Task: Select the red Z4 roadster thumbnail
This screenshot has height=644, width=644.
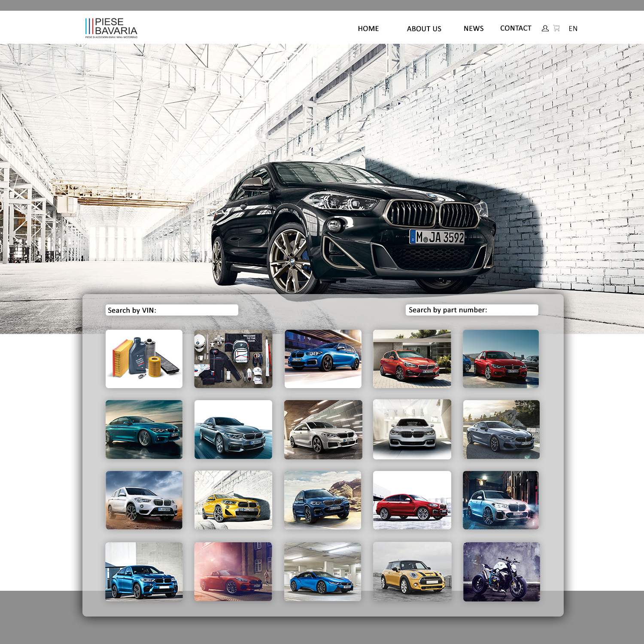Action: click(x=233, y=571)
